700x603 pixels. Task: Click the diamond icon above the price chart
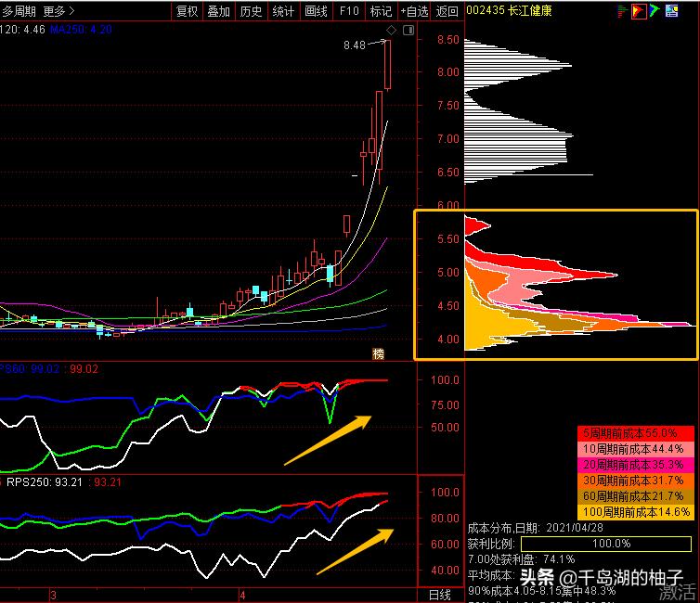point(392,31)
